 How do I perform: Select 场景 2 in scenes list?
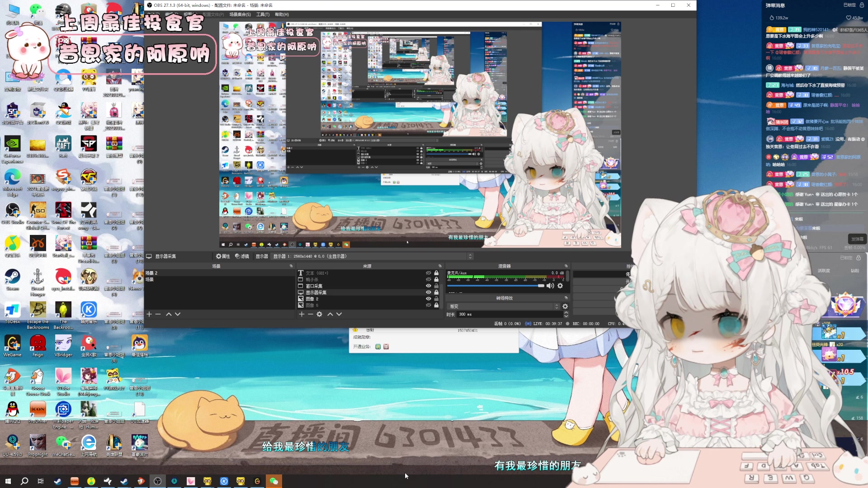tap(151, 273)
